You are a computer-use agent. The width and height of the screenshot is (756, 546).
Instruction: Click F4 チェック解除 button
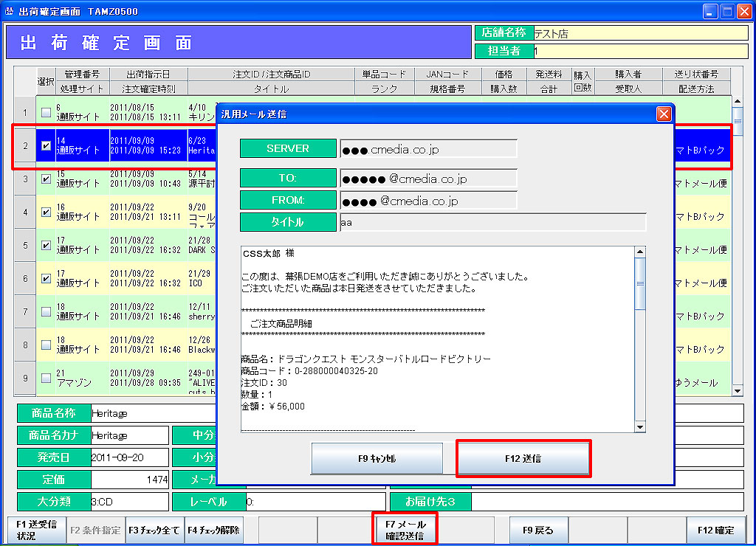point(213,530)
